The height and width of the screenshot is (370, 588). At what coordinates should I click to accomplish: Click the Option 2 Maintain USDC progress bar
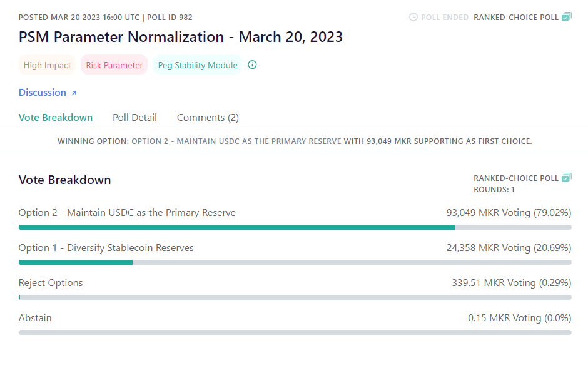point(295,227)
